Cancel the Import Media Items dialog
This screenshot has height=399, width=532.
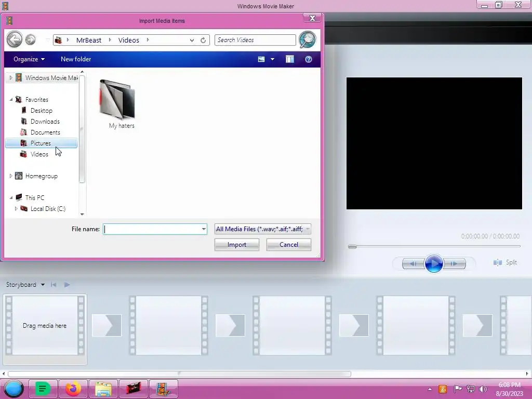pyautogui.click(x=289, y=245)
